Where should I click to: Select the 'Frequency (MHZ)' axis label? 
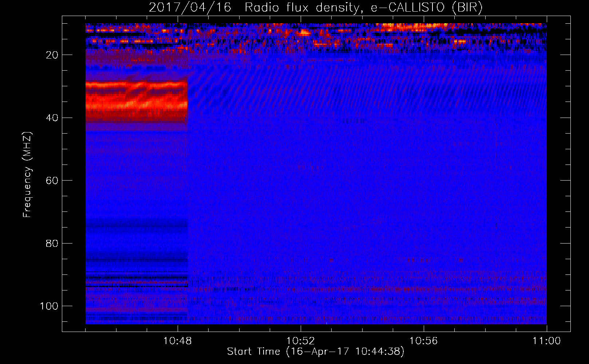pyautogui.click(x=27, y=174)
